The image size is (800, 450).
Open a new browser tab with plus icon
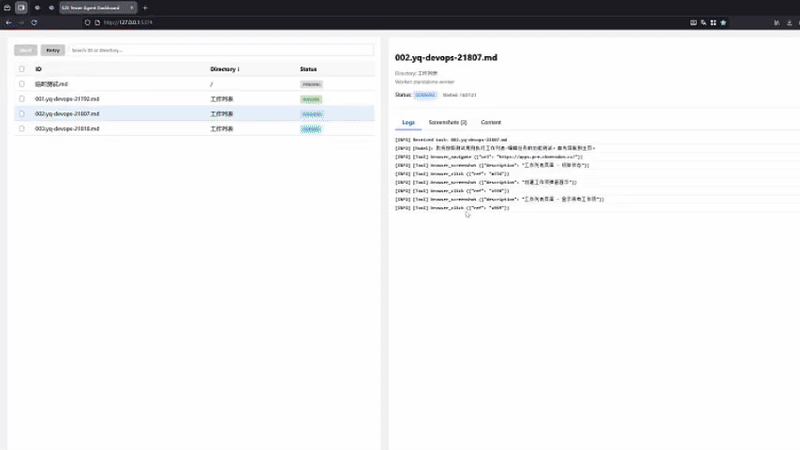145,7
